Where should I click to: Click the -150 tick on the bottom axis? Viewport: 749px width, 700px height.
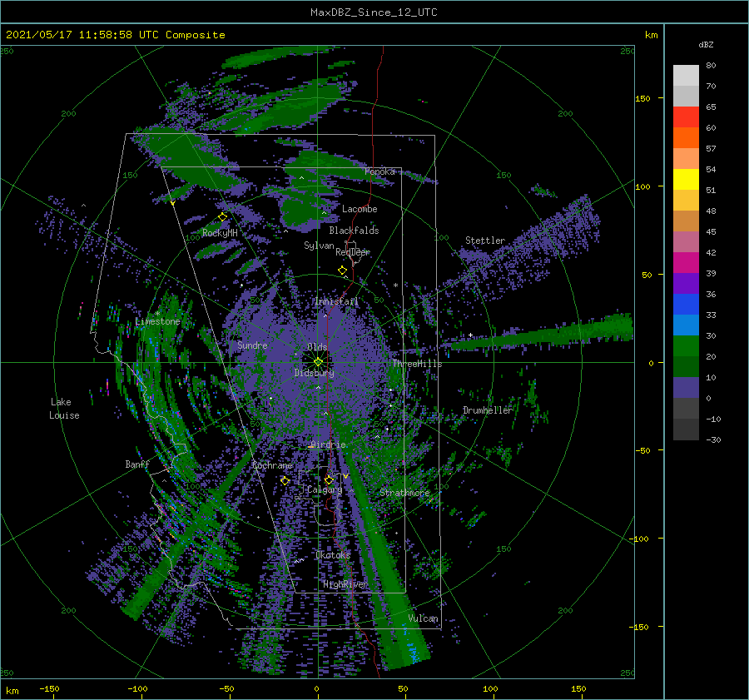49,688
